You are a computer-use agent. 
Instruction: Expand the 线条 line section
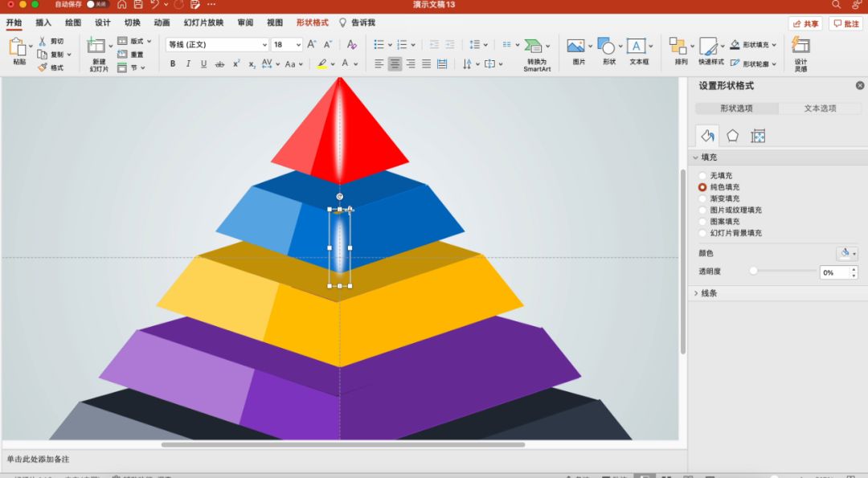click(696, 293)
